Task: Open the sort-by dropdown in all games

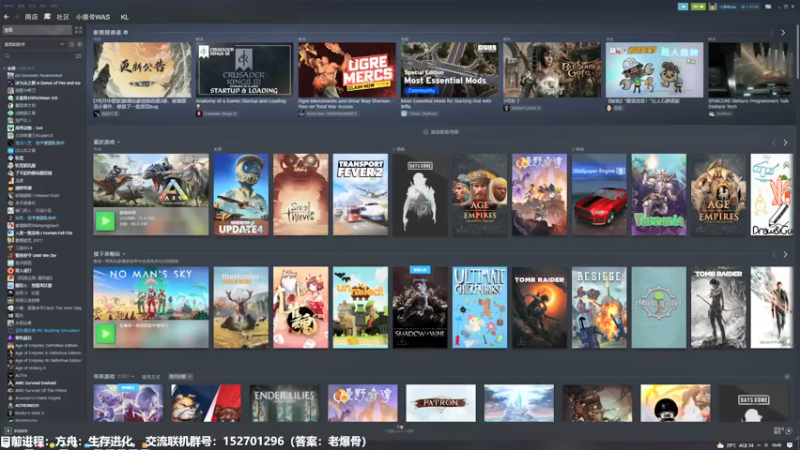Action: (180, 377)
